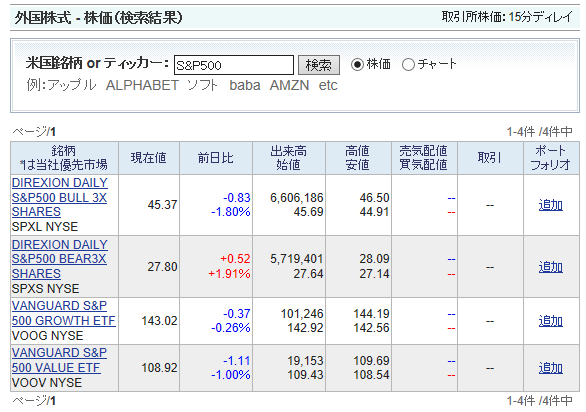Click the VOOV NYSE ticker text
The height and width of the screenshot is (412, 586).
(47, 383)
